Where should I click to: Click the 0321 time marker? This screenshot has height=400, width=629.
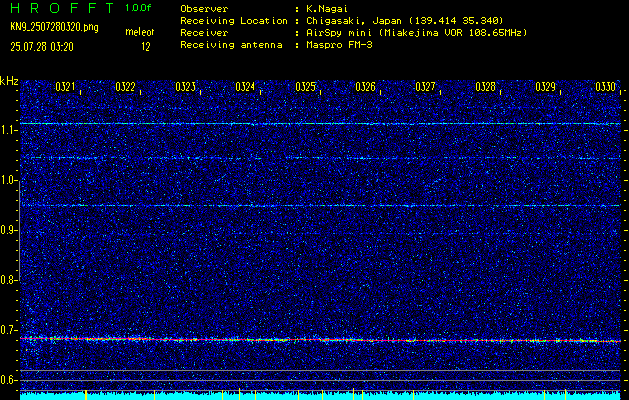(x=65, y=87)
